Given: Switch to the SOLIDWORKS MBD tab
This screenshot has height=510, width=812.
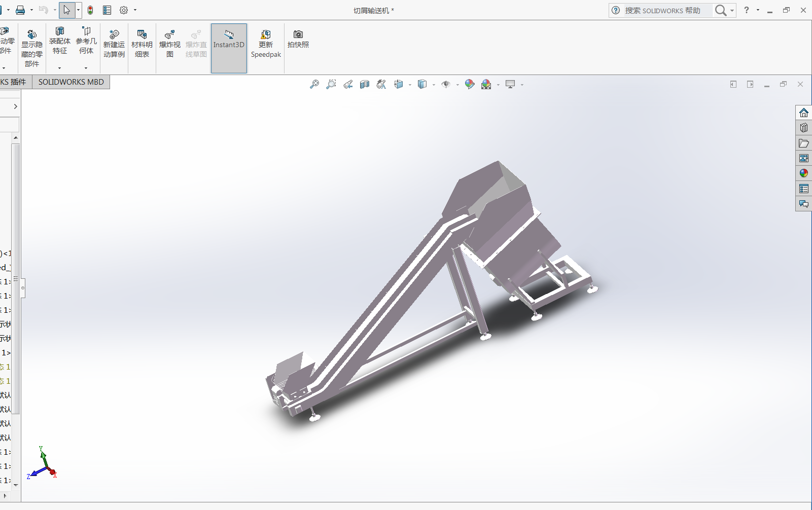Looking at the screenshot, I should coord(71,82).
